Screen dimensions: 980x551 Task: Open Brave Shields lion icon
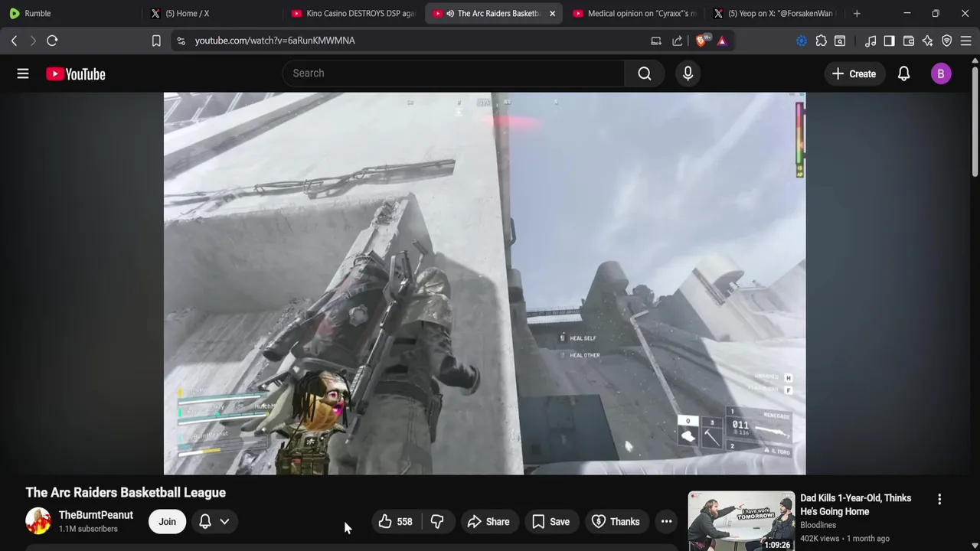[x=701, y=41]
